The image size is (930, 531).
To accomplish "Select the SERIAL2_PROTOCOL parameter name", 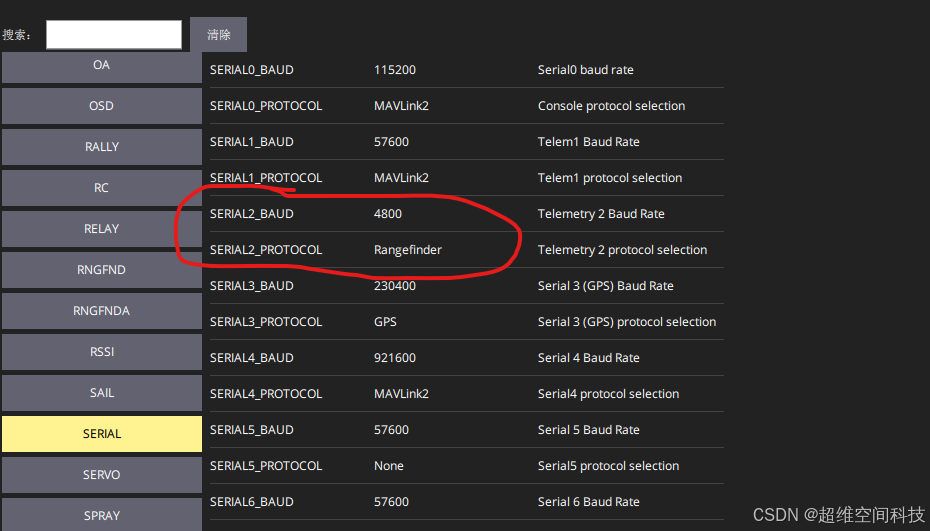I will (266, 250).
